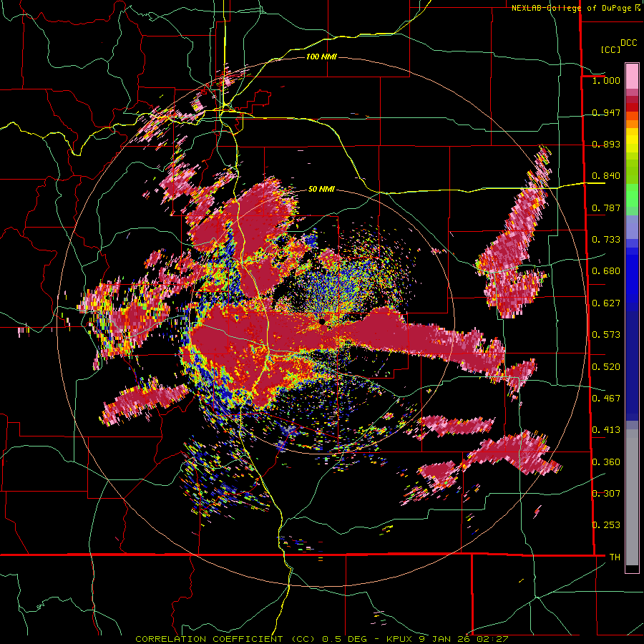
Task: Click the 50 NMI range ring label
Action: (321, 190)
